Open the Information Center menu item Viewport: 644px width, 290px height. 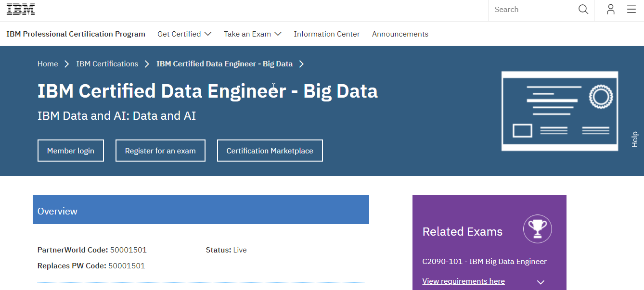327,34
